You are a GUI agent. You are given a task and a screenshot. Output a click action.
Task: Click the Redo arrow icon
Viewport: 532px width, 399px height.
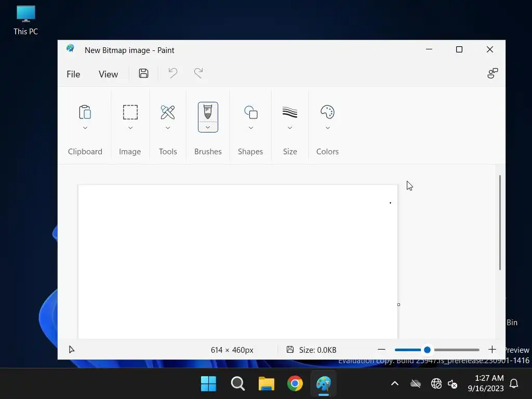coord(198,73)
